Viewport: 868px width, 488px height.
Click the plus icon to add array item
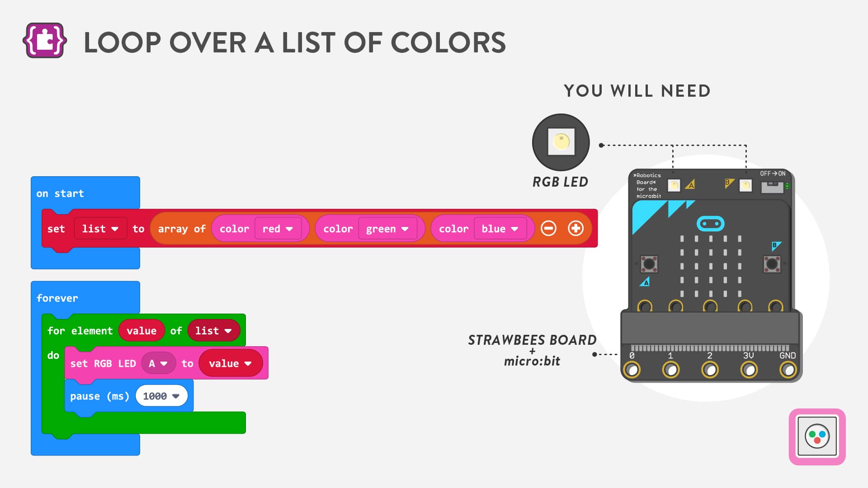click(x=576, y=229)
